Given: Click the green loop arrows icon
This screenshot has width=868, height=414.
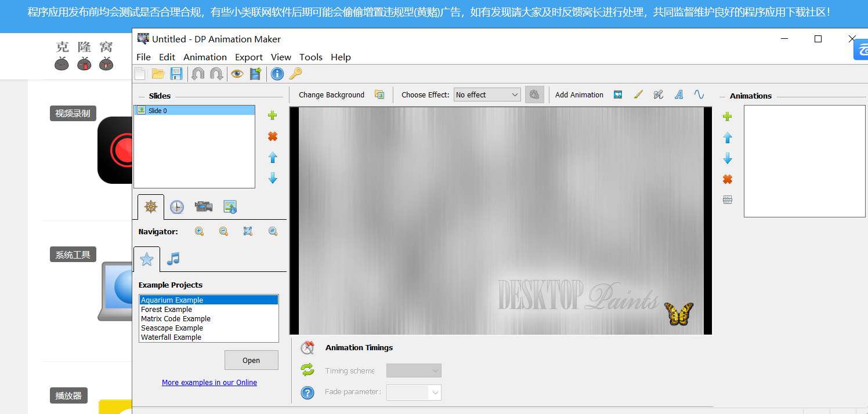Looking at the screenshot, I should coord(307,370).
